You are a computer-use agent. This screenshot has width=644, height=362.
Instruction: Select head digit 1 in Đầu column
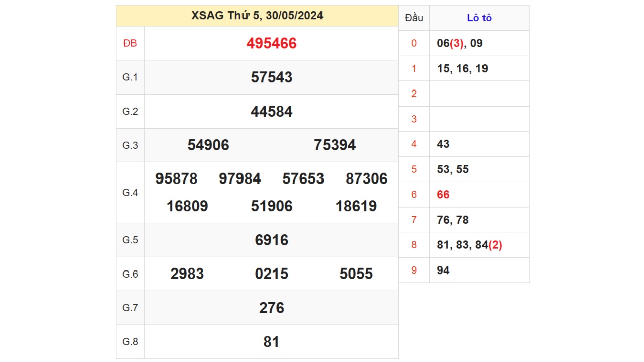pos(414,68)
